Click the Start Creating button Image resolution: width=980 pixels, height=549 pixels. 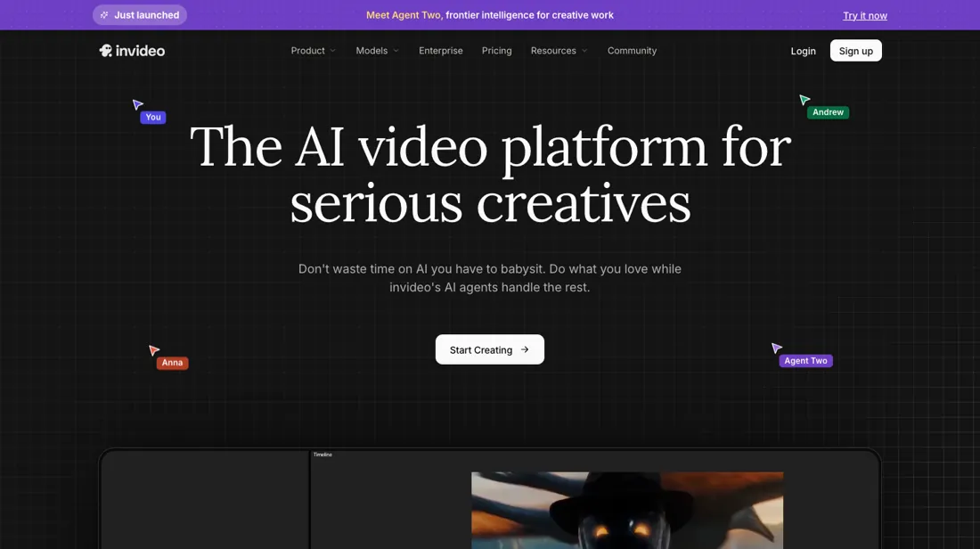coord(490,349)
